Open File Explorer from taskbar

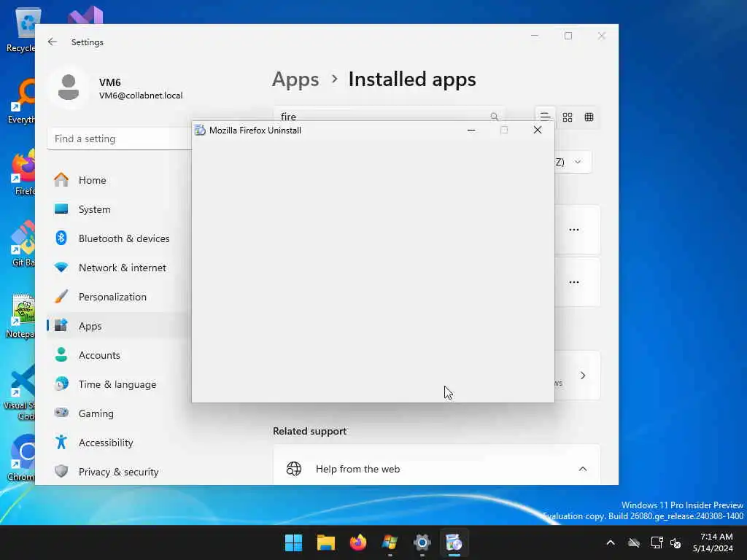point(326,542)
